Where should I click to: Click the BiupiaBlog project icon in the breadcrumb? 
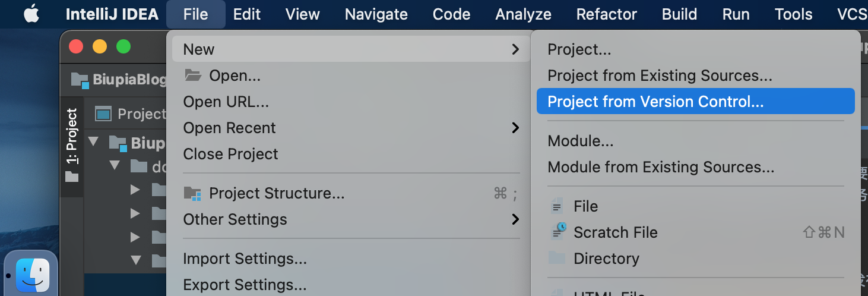80,80
